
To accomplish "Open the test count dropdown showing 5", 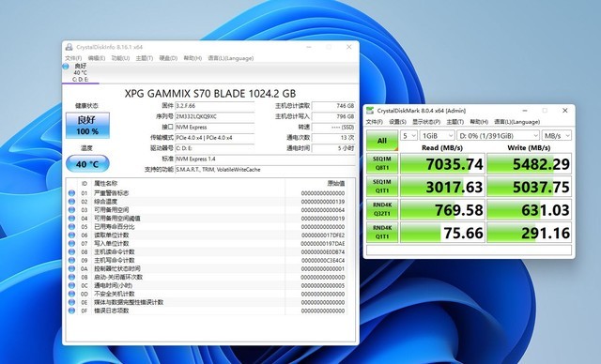I will coord(408,135).
